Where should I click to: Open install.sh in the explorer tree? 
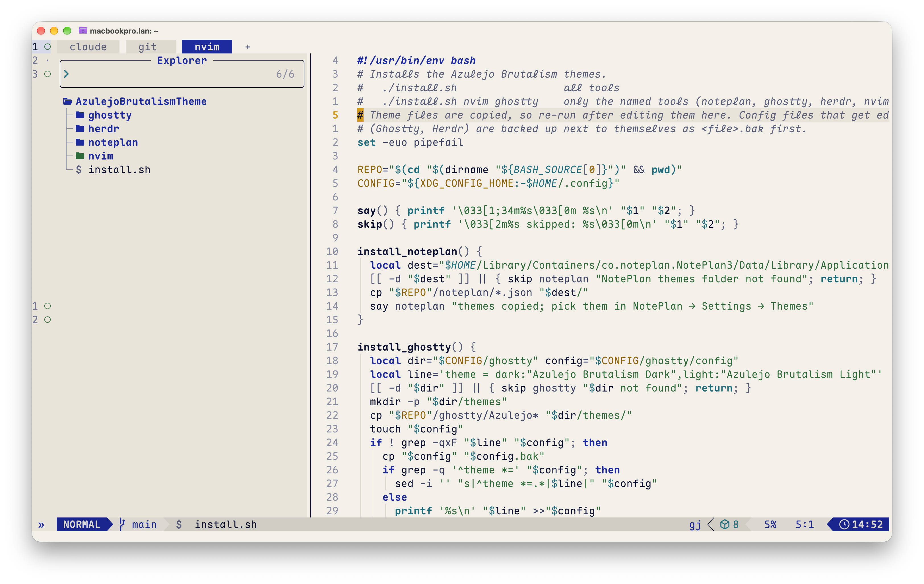click(119, 169)
